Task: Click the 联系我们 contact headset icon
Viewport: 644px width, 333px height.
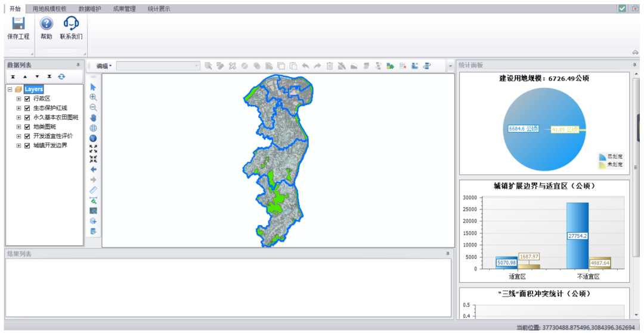Action: point(72,23)
